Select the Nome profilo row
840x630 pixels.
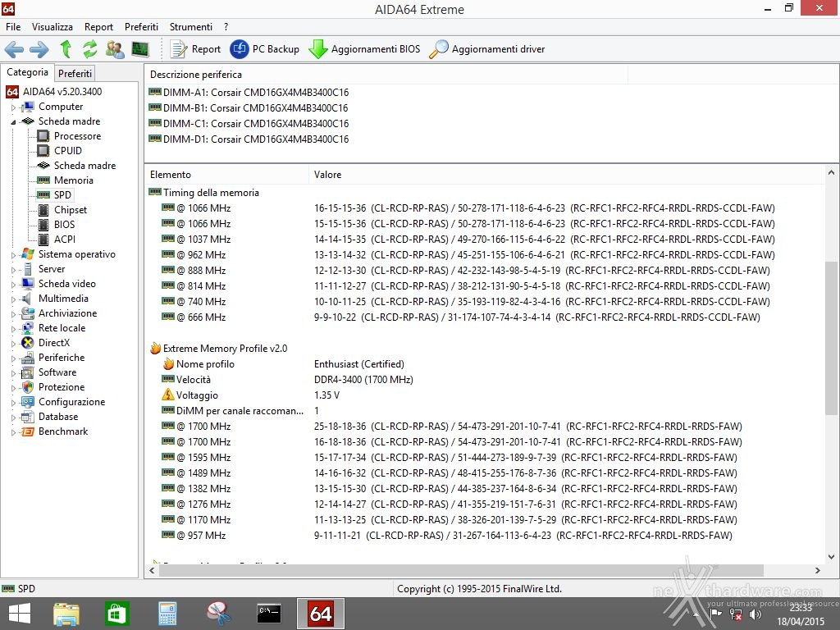(x=485, y=364)
